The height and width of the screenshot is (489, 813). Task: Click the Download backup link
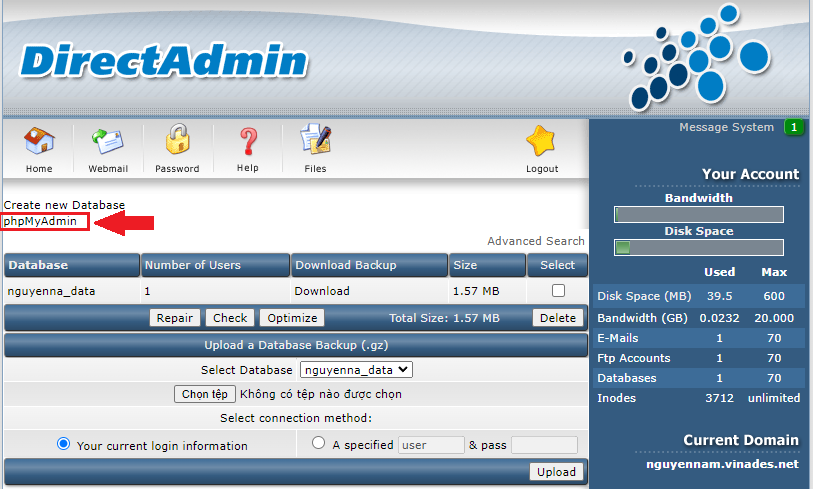[x=322, y=291]
